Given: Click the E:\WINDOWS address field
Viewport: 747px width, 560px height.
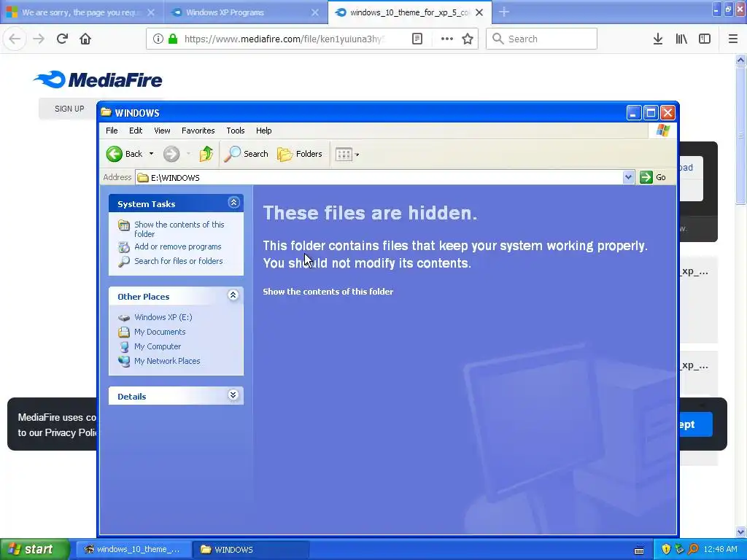Looking at the screenshot, I should (379, 178).
